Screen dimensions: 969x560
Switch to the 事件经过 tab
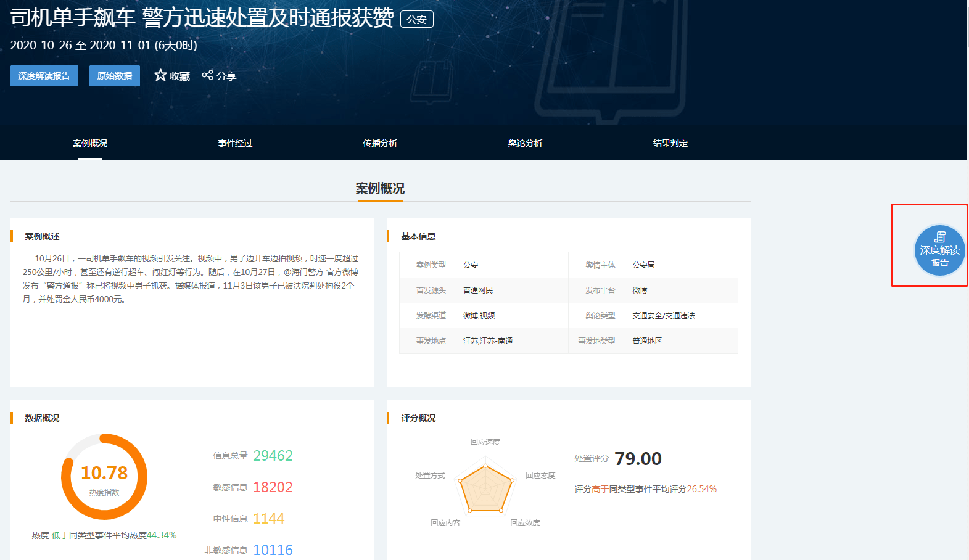click(235, 143)
